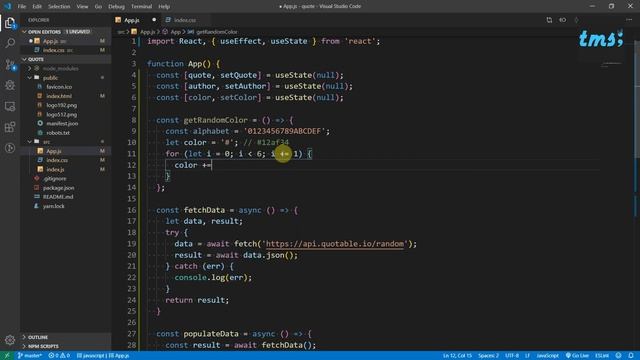Open the Source Control view icon

[x=10, y=64]
